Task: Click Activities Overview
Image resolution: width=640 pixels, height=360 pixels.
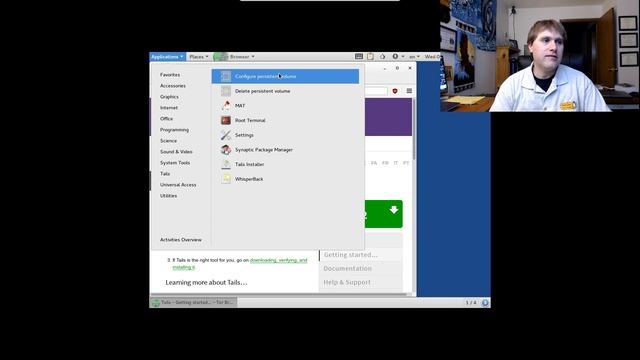Action: click(181, 240)
